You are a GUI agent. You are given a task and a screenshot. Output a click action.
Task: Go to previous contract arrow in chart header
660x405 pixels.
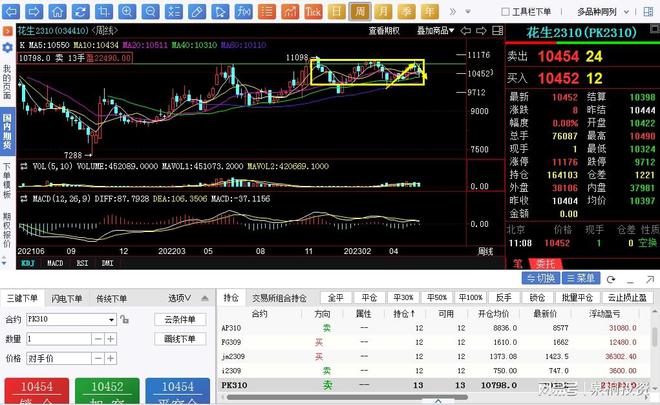coord(466,31)
